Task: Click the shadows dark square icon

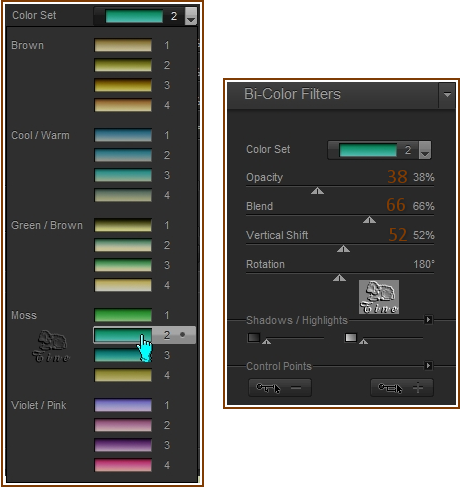Action: point(254,338)
